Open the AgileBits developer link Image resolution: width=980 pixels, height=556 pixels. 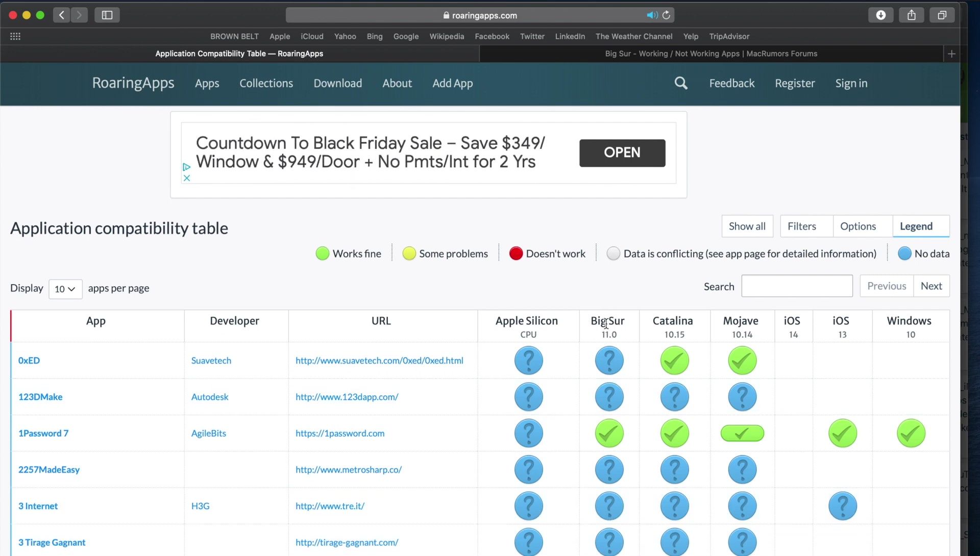click(209, 434)
